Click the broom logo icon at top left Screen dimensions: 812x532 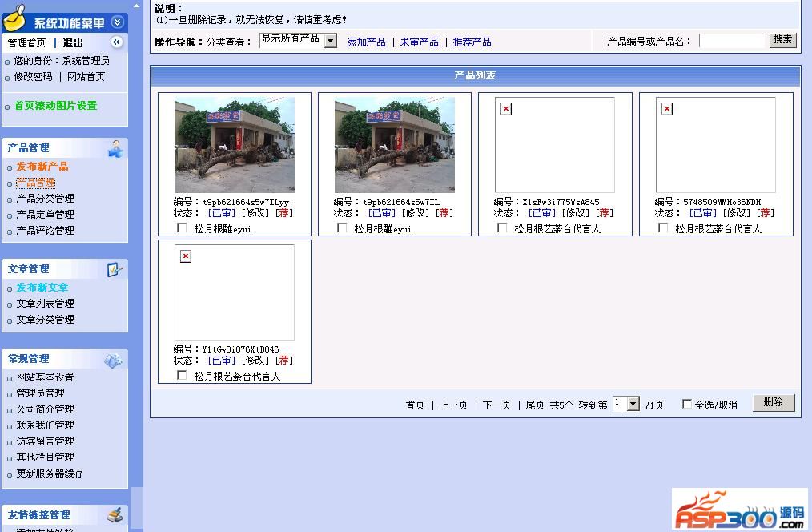(x=14, y=18)
